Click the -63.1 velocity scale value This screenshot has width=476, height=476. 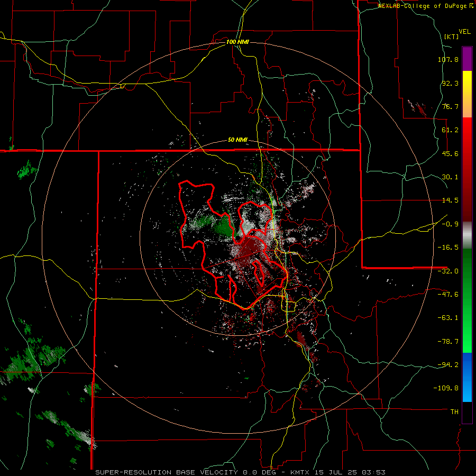[x=448, y=318]
